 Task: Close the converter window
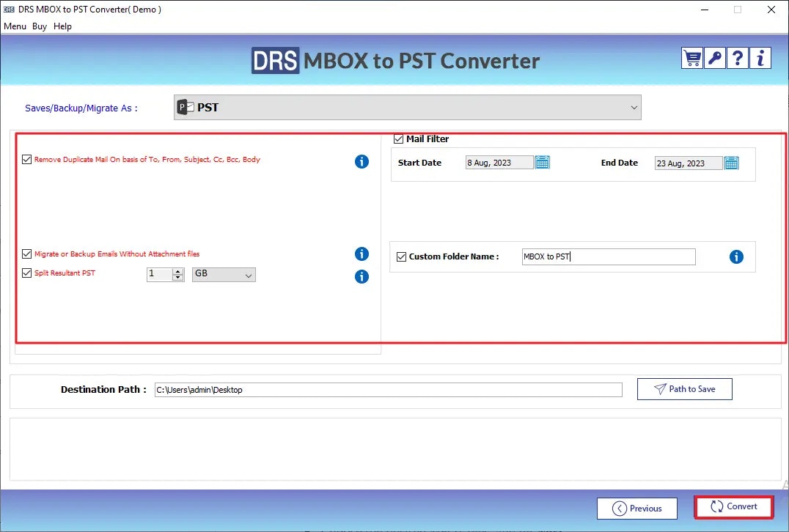point(771,10)
